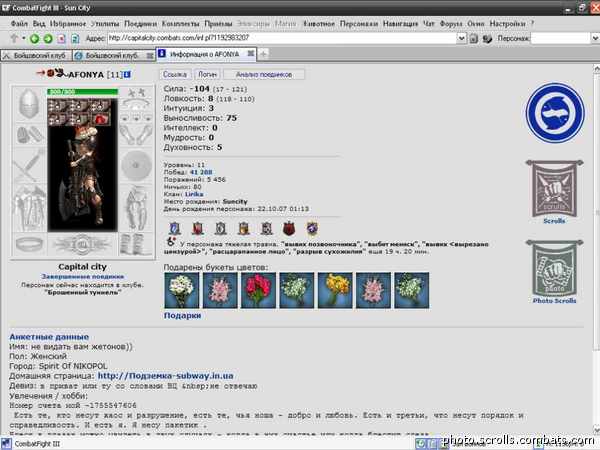Click the gloves equipment slot on right

tap(136, 134)
